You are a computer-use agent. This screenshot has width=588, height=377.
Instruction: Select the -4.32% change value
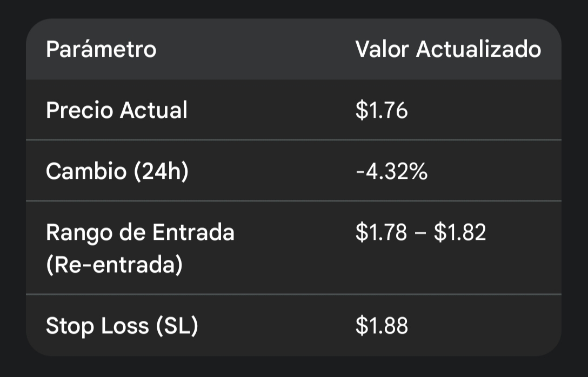coord(391,172)
